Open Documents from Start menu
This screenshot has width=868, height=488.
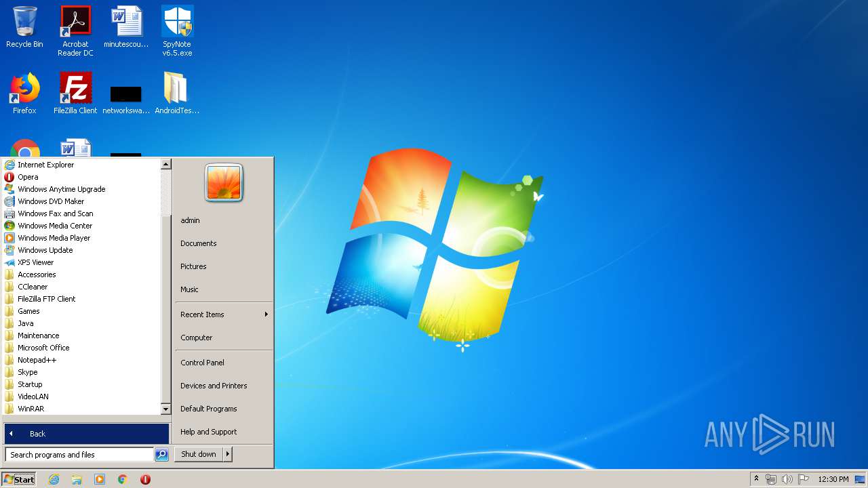(224, 243)
